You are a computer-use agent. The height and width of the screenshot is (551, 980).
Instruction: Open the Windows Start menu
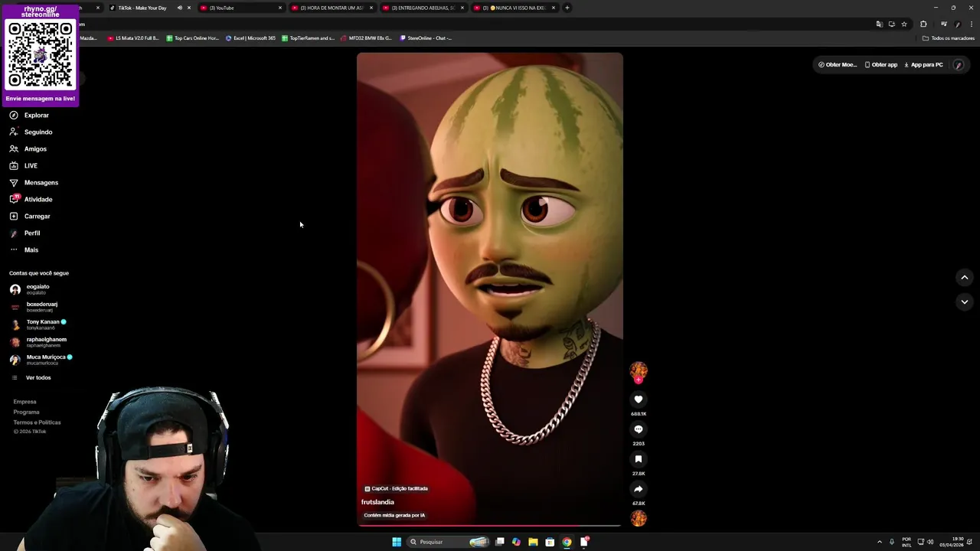click(x=397, y=542)
